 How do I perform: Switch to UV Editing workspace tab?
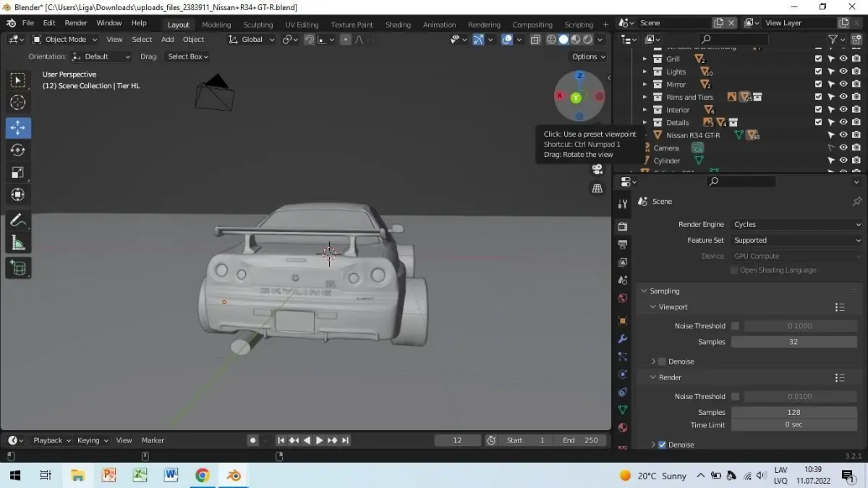click(x=302, y=25)
